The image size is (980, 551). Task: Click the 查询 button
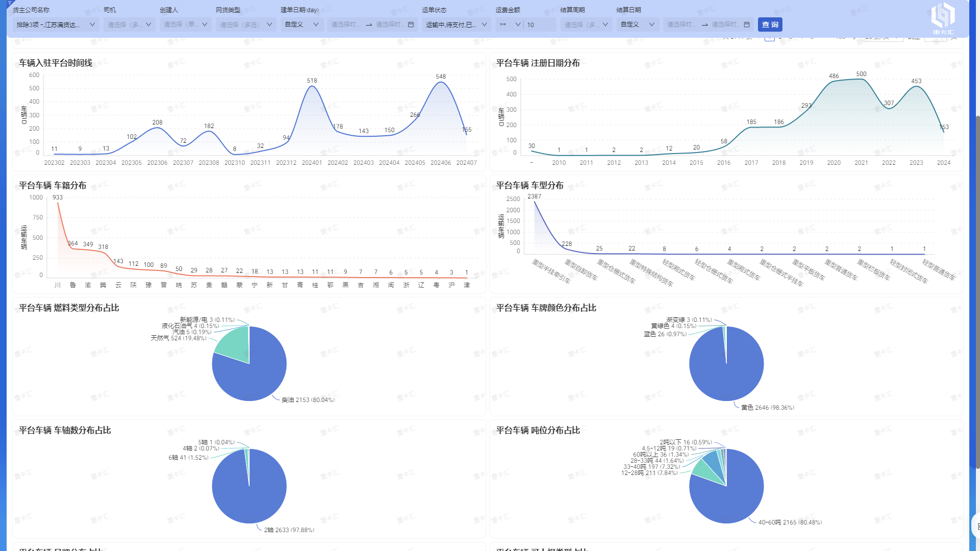click(770, 24)
